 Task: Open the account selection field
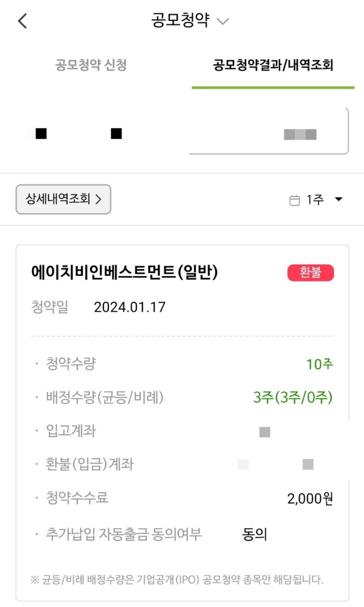point(269,131)
